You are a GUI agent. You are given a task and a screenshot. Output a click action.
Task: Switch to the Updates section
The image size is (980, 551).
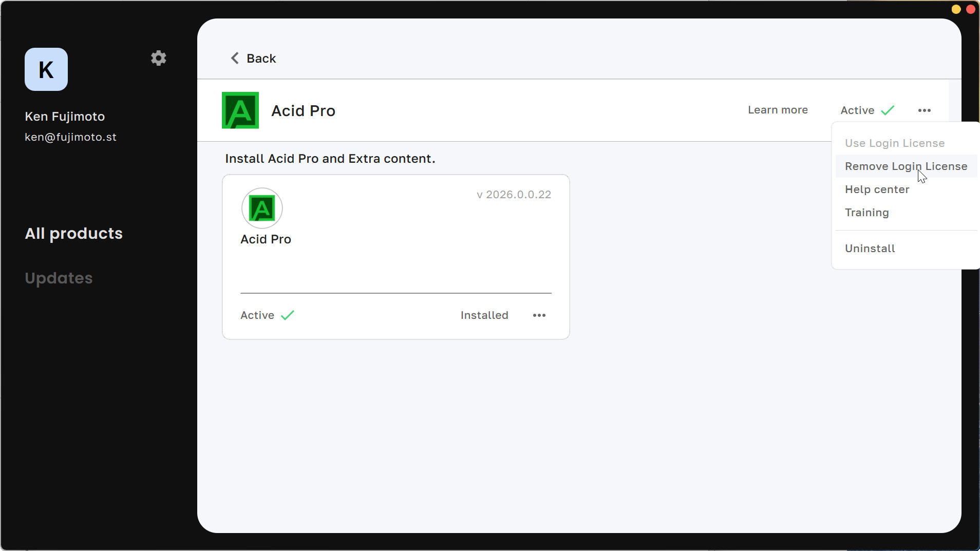pyautogui.click(x=59, y=278)
